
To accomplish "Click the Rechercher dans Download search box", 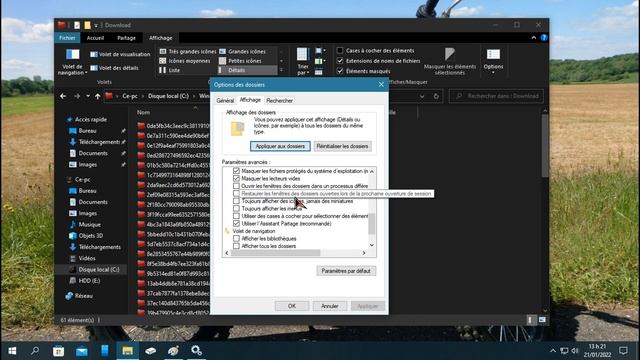I will (x=497, y=96).
